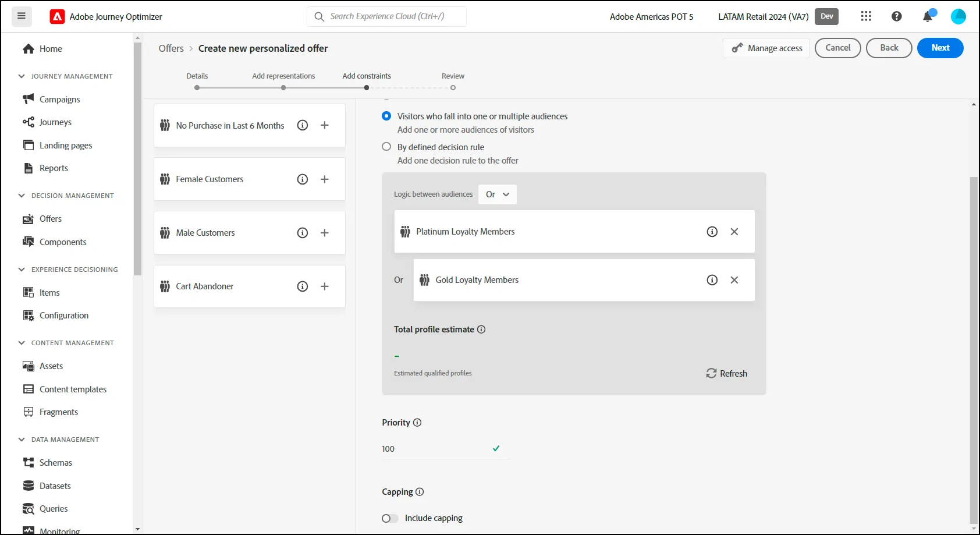
Task: Open the hamburger navigation menu
Action: click(22, 16)
